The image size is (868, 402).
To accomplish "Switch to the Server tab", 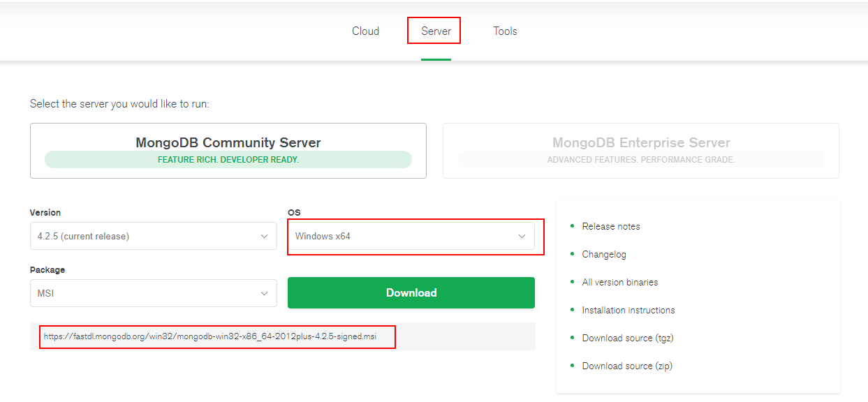I will 436,31.
